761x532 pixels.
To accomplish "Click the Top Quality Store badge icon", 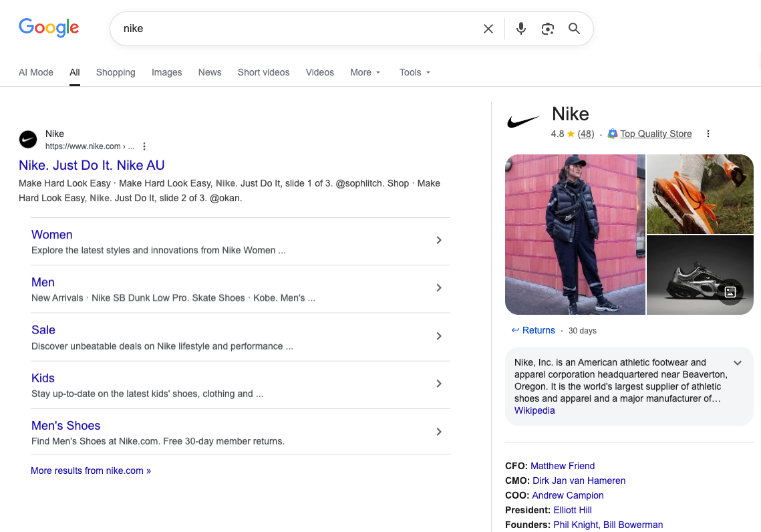I will point(613,134).
